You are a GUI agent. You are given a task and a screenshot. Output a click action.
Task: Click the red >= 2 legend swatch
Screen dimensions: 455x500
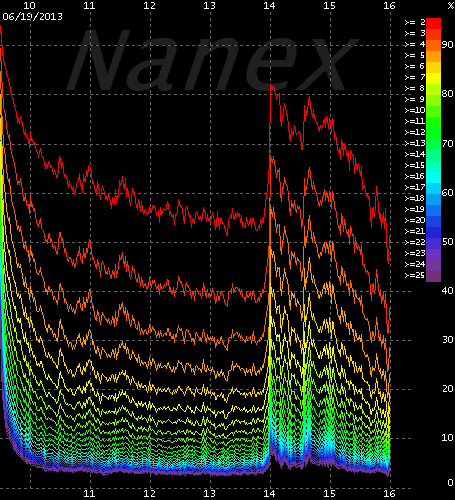coord(433,23)
